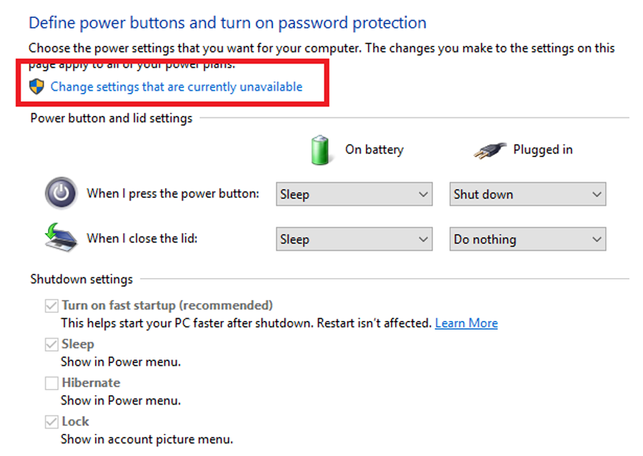The width and height of the screenshot is (643, 456).
Task: Click the green battery icon
Action: (320, 150)
